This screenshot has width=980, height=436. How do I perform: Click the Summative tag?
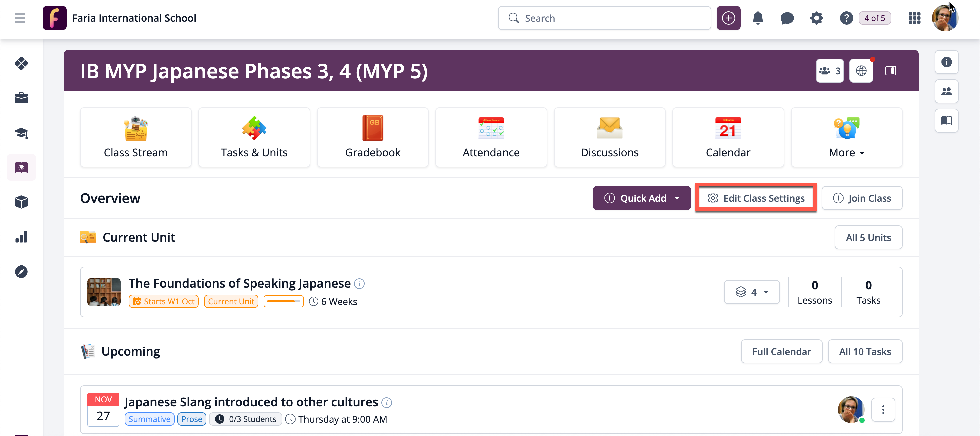point(150,419)
